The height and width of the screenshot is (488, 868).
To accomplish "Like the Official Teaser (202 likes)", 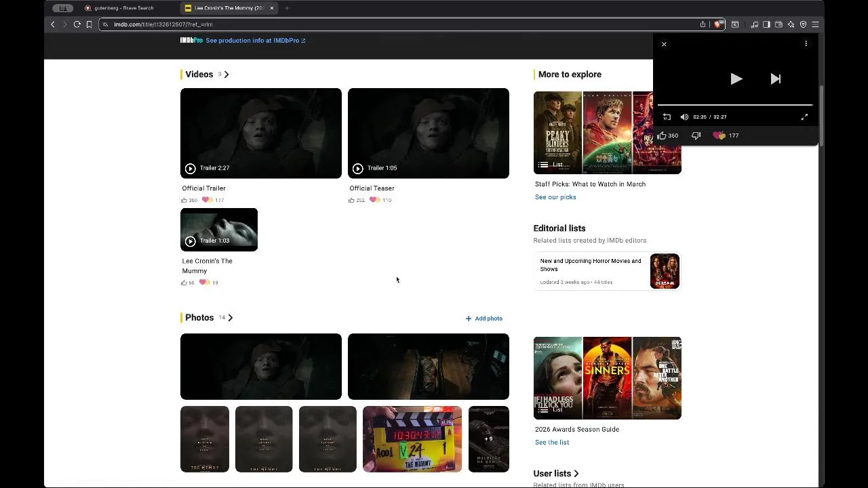I will click(357, 201).
